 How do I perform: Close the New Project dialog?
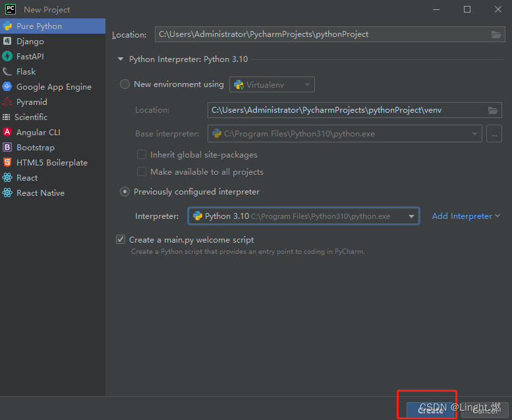coord(498,9)
